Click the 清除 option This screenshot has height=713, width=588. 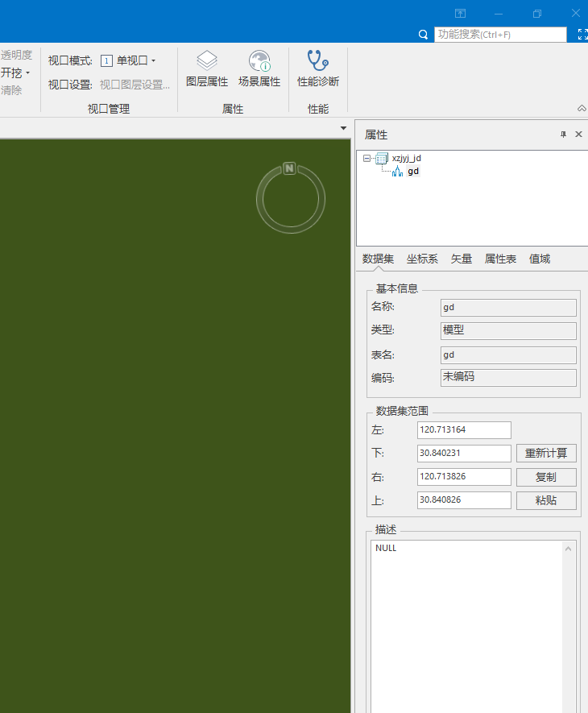click(x=11, y=90)
